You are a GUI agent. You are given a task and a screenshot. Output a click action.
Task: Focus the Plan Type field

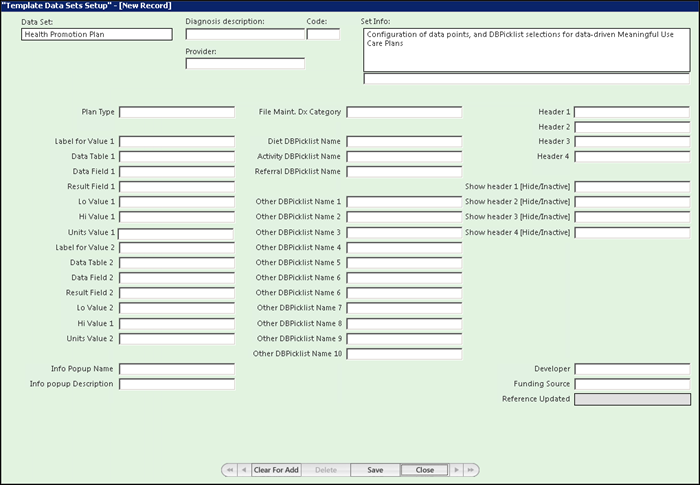(177, 112)
